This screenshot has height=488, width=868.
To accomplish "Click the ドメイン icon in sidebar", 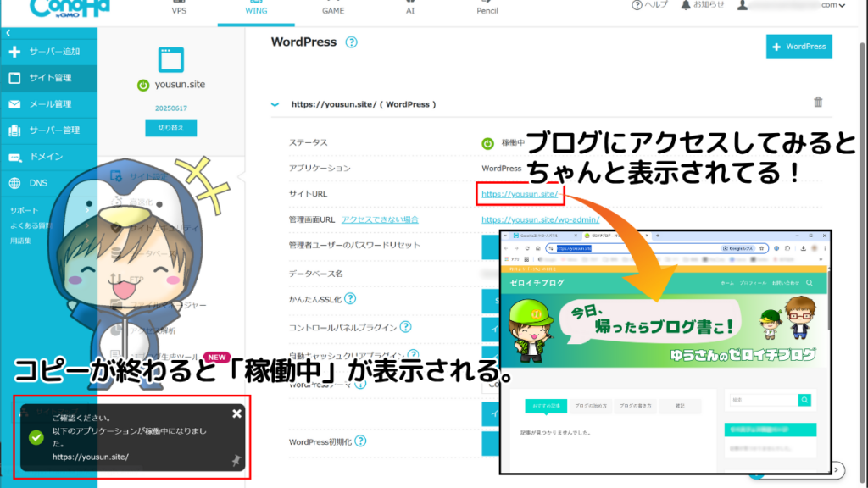I will point(14,157).
